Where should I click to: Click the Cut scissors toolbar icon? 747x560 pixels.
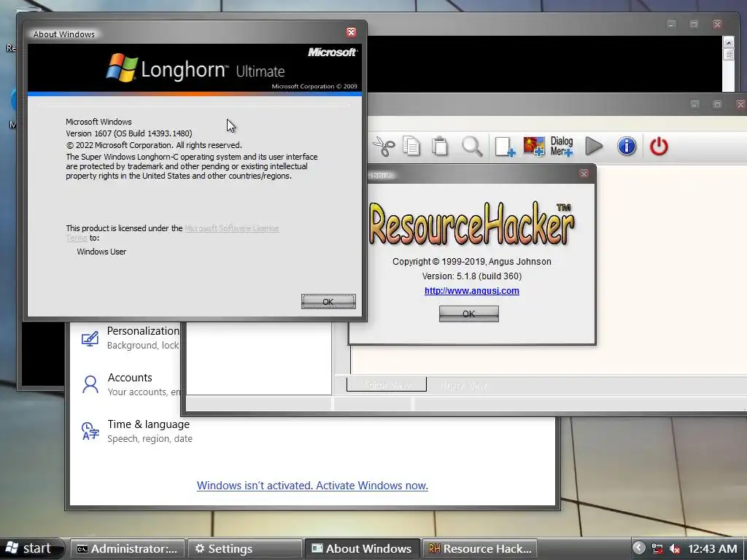coord(384,146)
